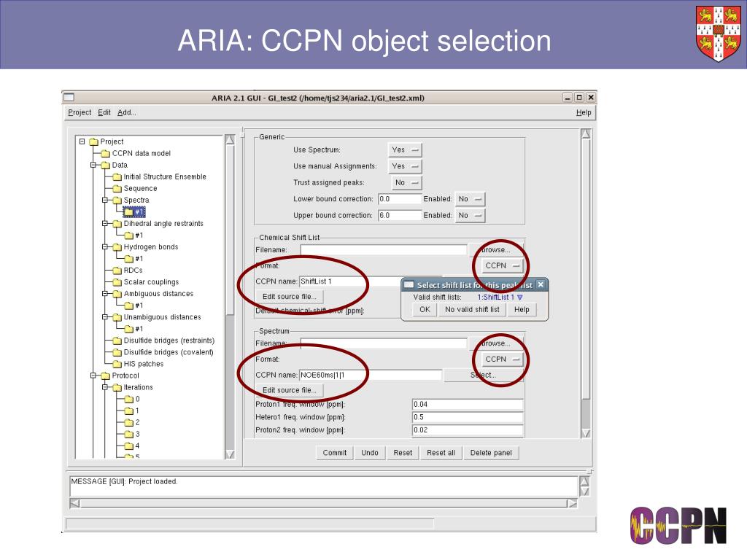Select Initial Structure Ensemble folder

pos(160,176)
